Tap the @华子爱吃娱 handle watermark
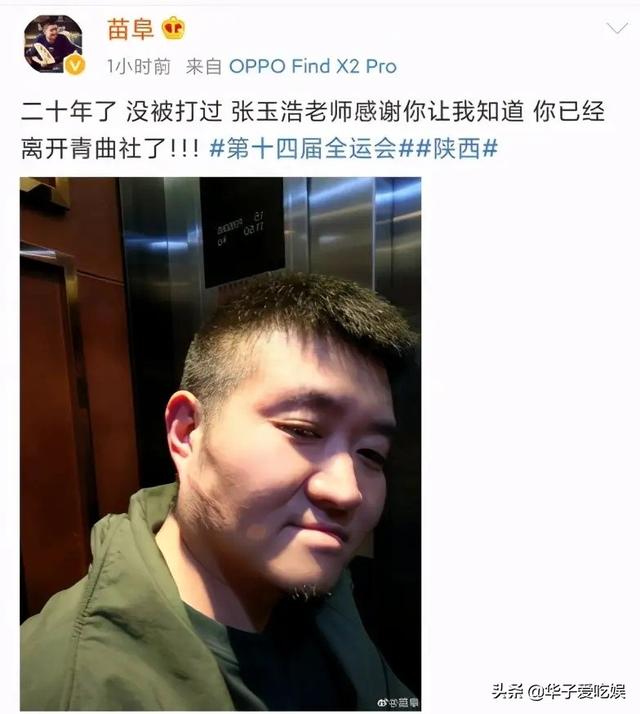 577,691
